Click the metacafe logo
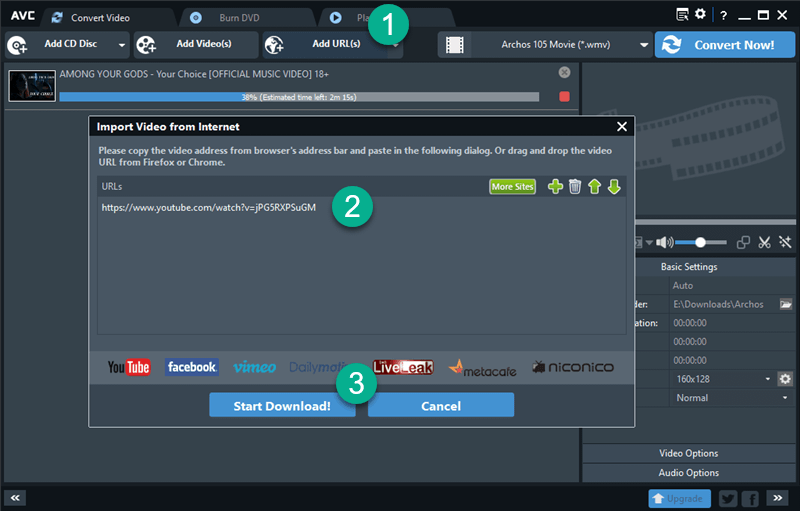 click(x=483, y=368)
